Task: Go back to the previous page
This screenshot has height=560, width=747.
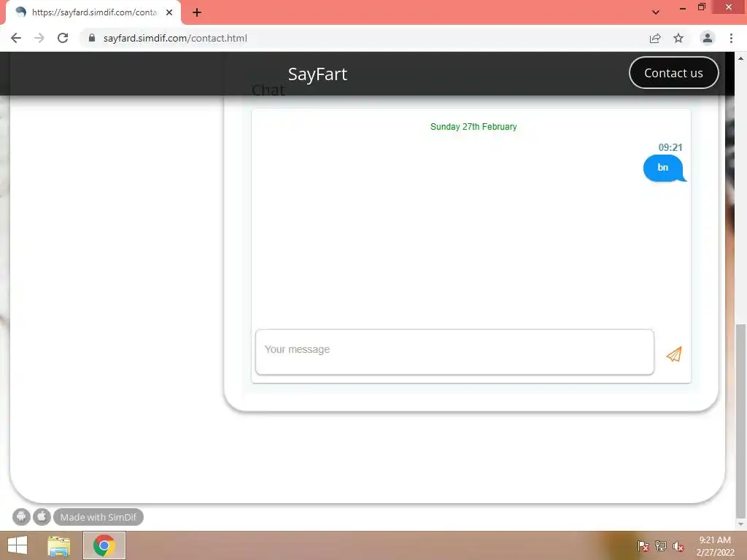Action: point(16,38)
